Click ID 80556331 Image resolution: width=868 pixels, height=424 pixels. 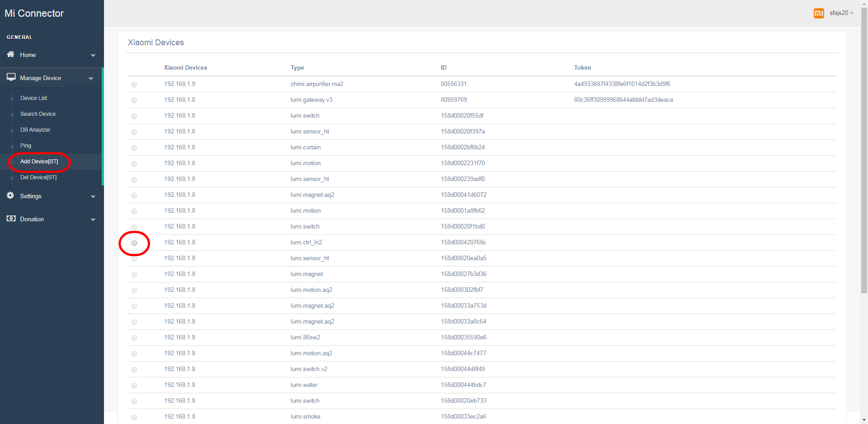coord(453,84)
